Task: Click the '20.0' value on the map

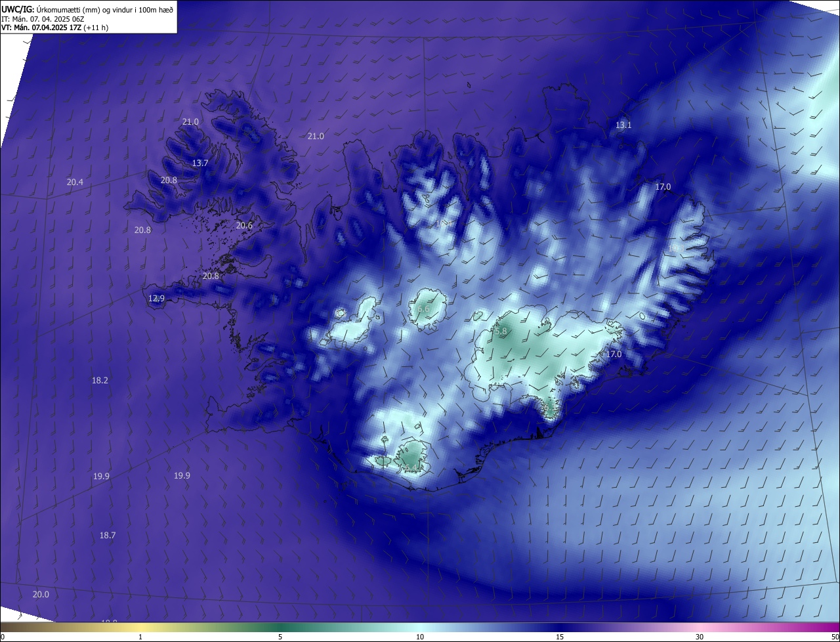Action: (x=41, y=594)
